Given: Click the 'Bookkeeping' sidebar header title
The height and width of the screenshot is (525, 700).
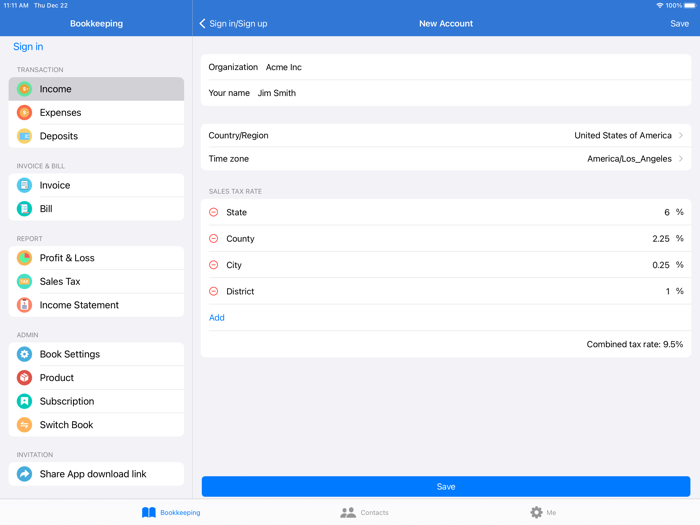Looking at the screenshot, I should click(96, 23).
